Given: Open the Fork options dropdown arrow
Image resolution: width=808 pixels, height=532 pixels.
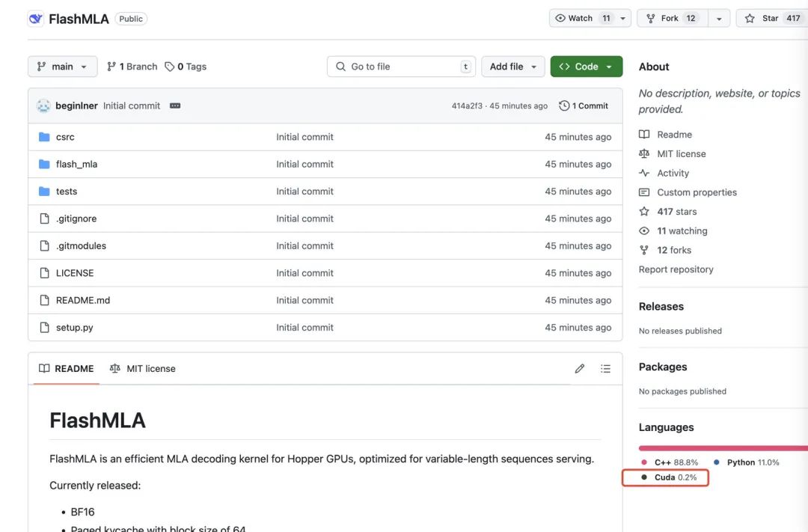Looking at the screenshot, I should [719, 19].
